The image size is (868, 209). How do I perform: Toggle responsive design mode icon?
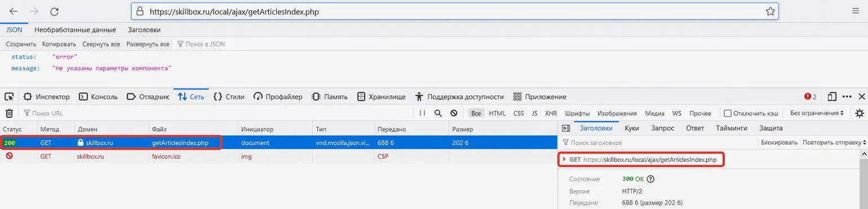point(832,97)
